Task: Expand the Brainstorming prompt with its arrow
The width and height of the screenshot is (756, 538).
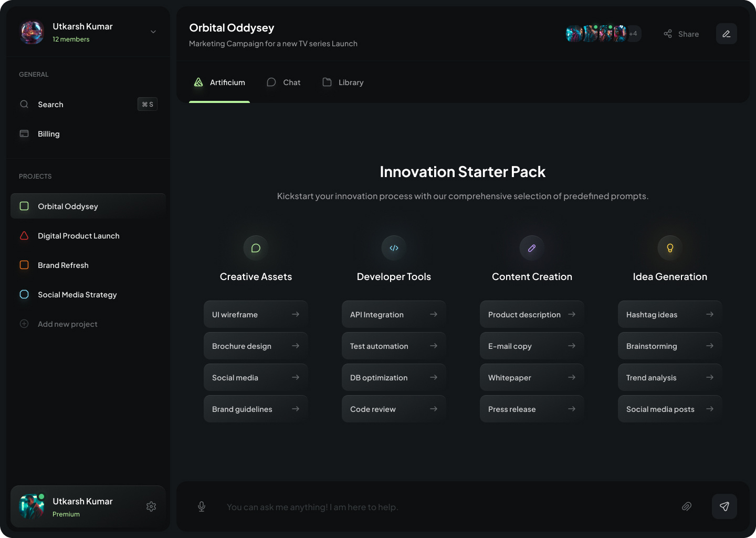Action: click(710, 346)
